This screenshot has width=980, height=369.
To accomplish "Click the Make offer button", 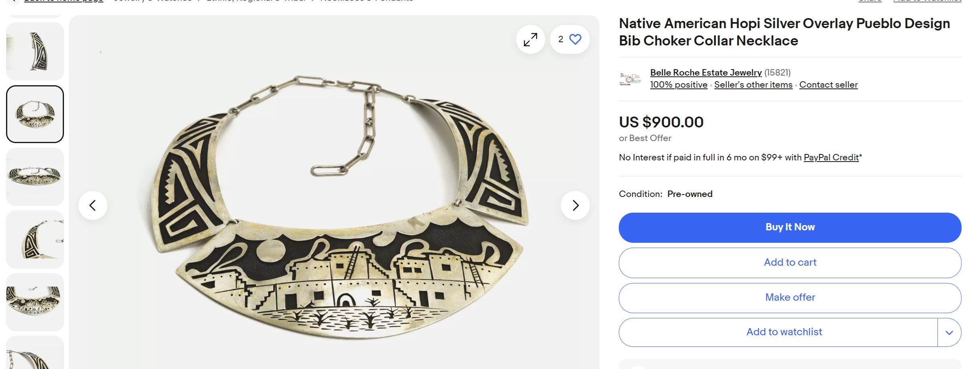I will click(790, 297).
